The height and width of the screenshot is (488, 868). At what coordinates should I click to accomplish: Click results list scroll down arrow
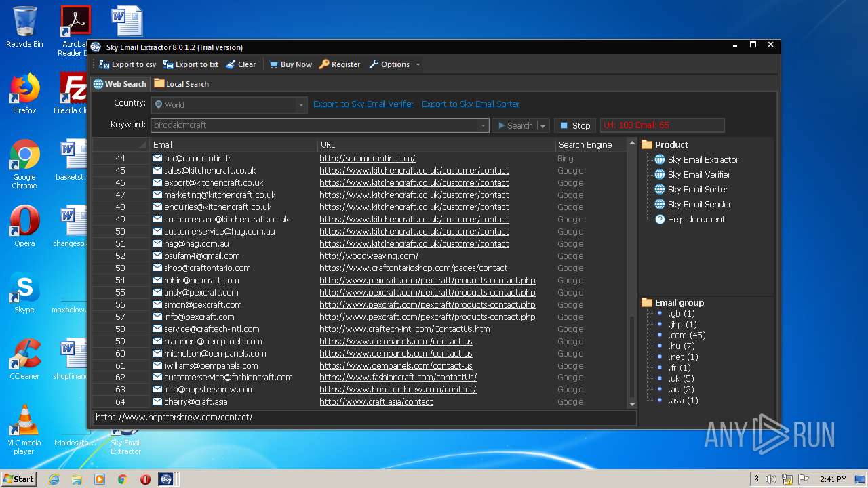point(632,403)
